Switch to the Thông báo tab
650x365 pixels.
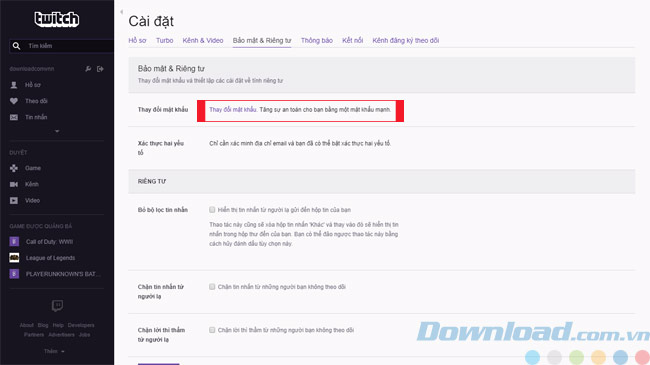point(317,40)
